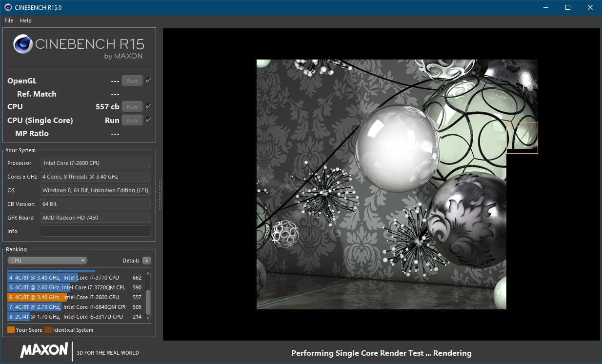Click the ranking list scrollbar thumb
Viewport: 602px width, 364px height.
point(148,302)
